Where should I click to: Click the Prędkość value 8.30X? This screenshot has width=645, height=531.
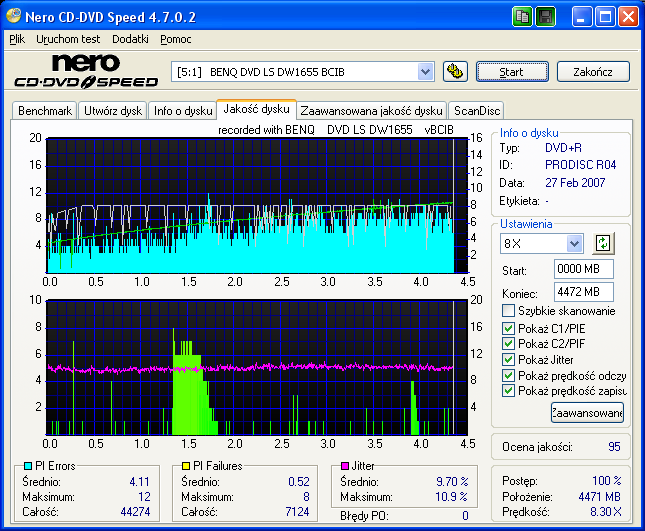(606, 512)
